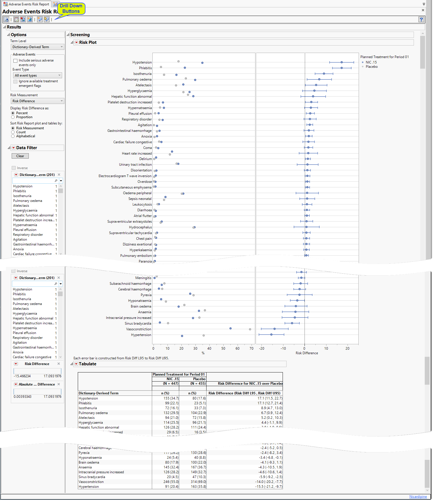
Task: Click the Absolute Difference filter range slider
Action: [x=37, y=392]
